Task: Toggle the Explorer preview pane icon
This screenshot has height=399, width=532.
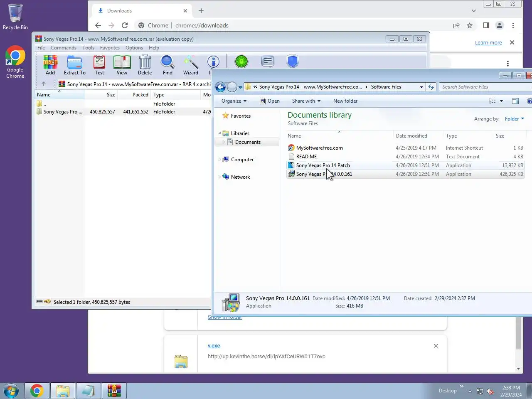Action: click(515, 101)
